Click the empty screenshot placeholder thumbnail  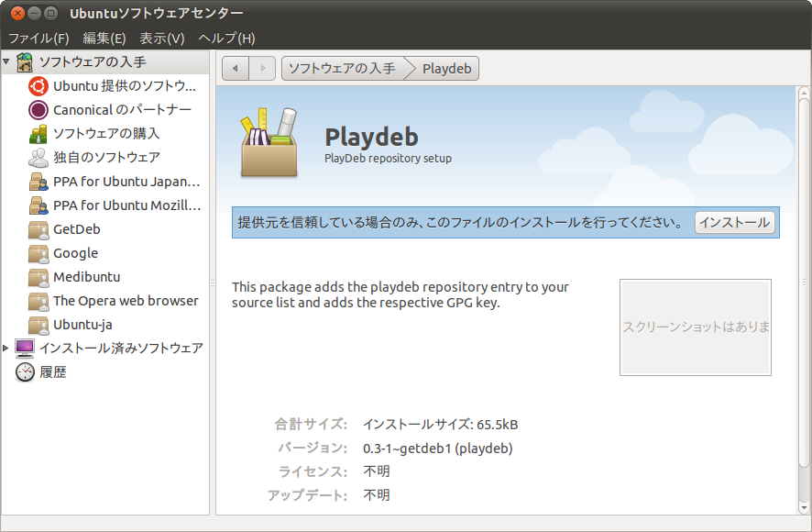click(x=696, y=327)
